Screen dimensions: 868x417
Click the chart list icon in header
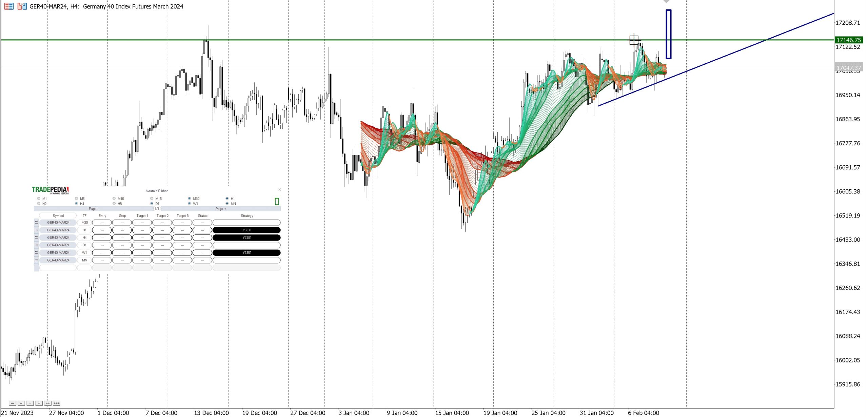click(9, 6)
